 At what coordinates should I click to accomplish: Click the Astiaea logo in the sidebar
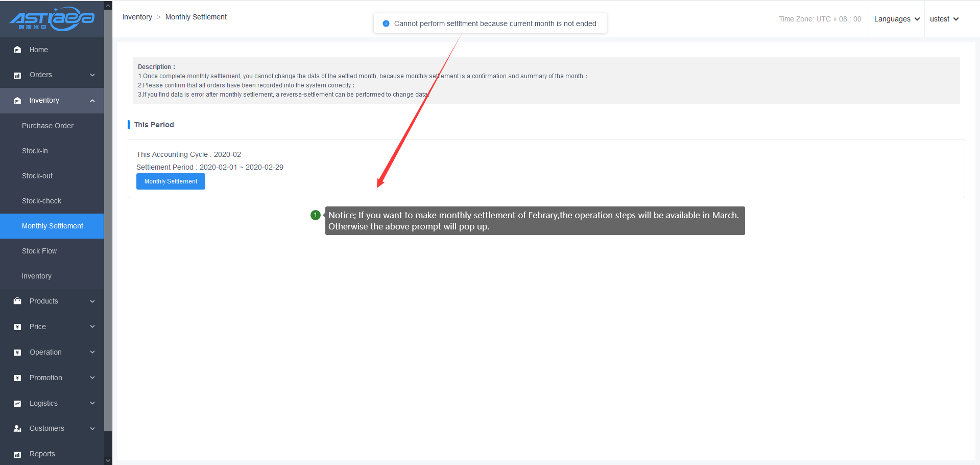(x=52, y=19)
